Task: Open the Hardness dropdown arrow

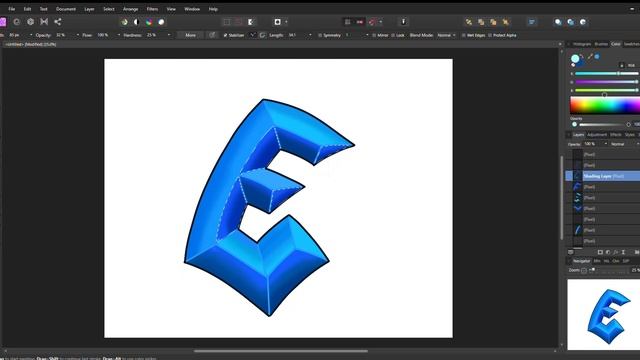Action: pyautogui.click(x=169, y=35)
